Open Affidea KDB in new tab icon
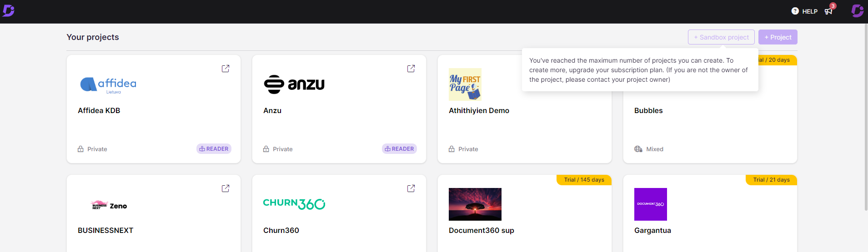 click(226, 69)
